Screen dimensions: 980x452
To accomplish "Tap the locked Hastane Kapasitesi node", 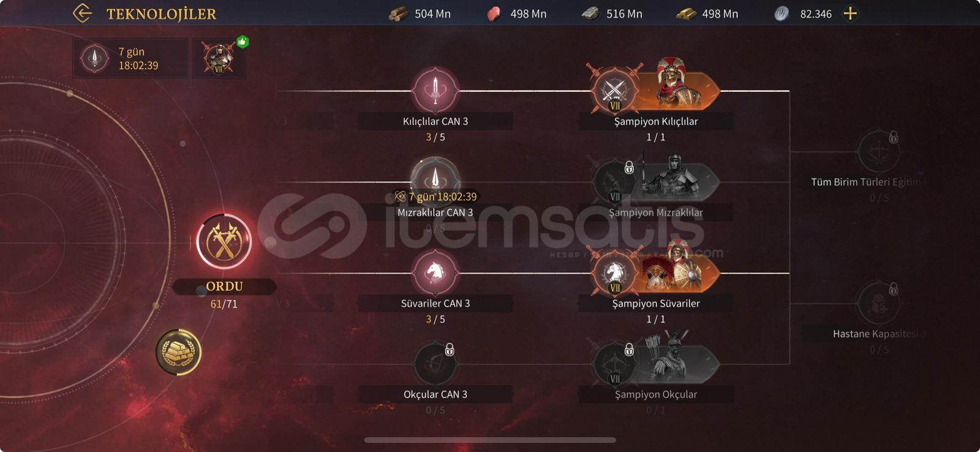I will tap(879, 303).
